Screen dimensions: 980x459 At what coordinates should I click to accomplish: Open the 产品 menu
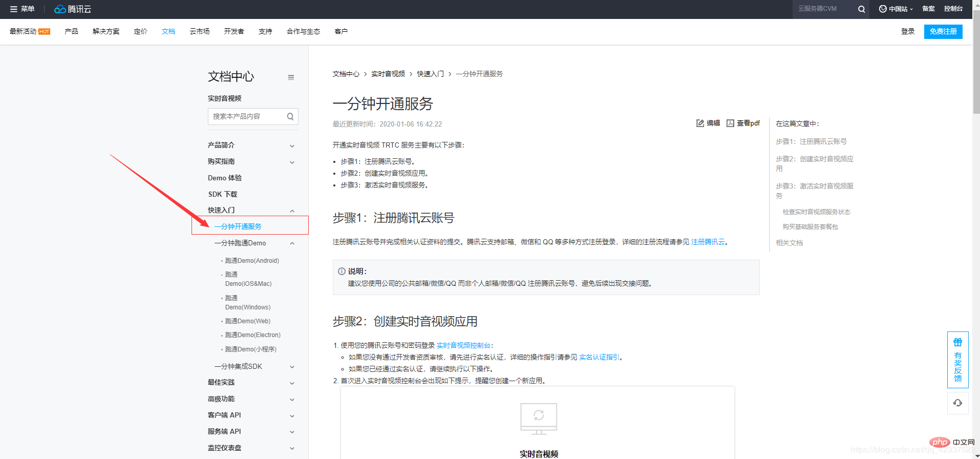point(71,31)
